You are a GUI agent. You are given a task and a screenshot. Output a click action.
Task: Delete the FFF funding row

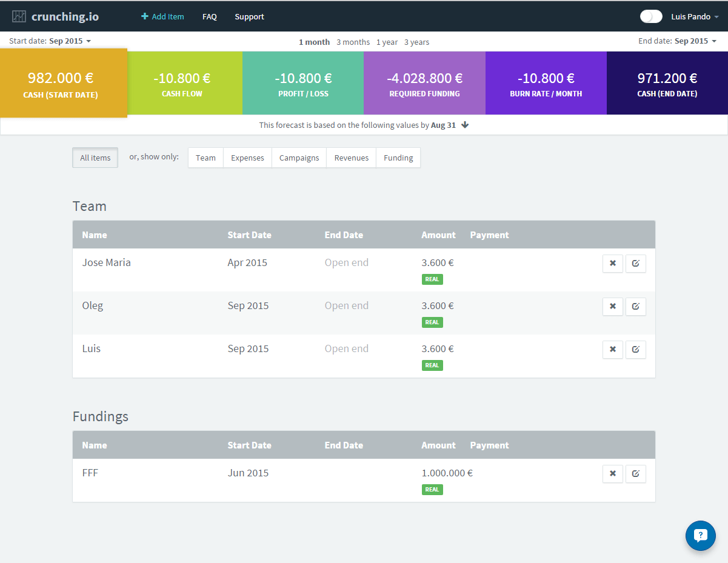tap(612, 474)
